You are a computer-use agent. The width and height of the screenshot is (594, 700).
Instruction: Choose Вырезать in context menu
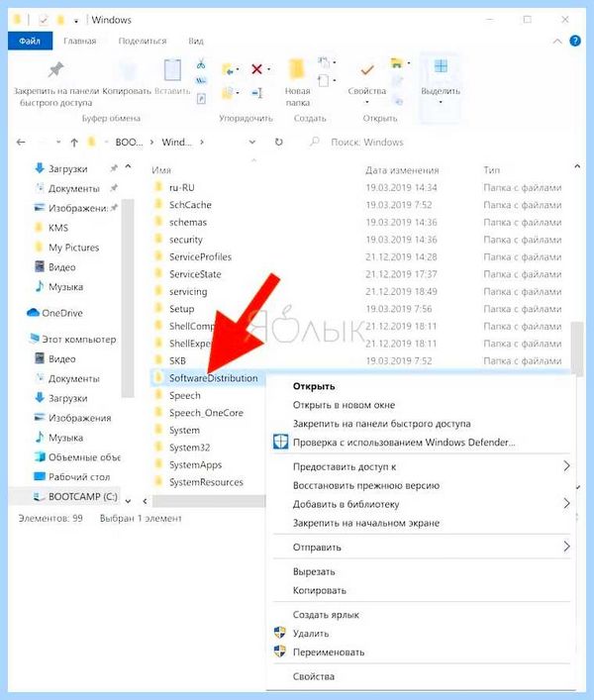pyautogui.click(x=314, y=571)
